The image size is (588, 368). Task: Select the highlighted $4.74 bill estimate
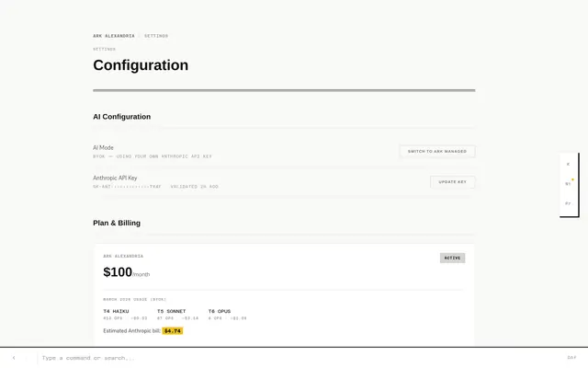tap(173, 331)
